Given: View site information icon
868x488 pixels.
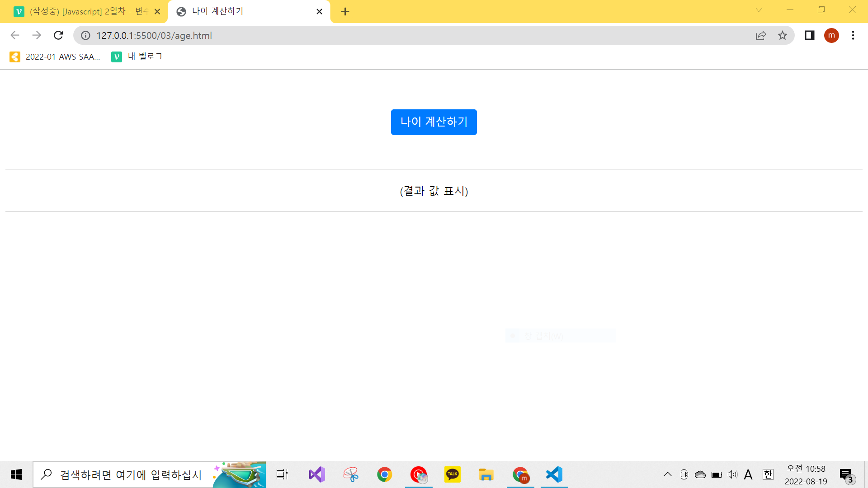Looking at the screenshot, I should pos(85,35).
